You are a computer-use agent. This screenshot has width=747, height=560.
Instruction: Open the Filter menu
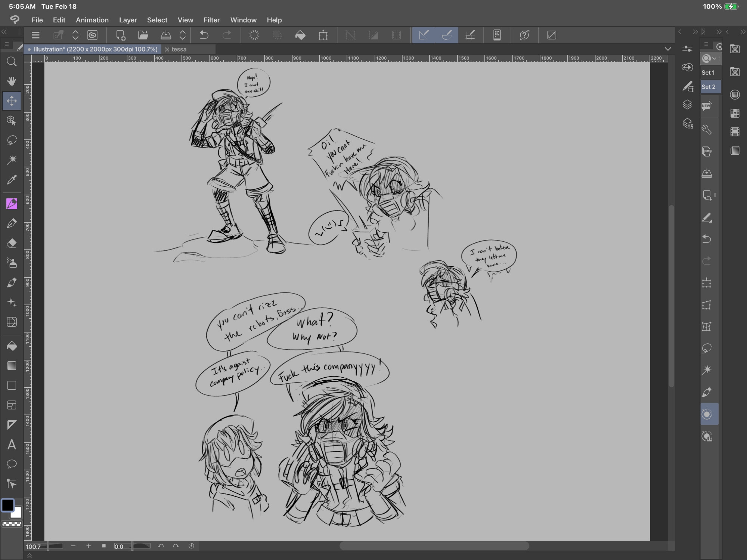coord(212,20)
